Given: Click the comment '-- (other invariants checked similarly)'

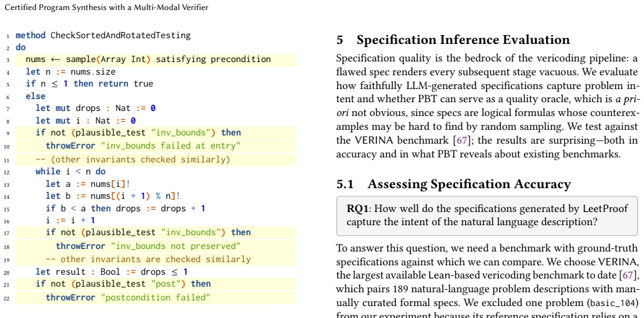Looking at the screenshot, I should coord(132,159).
